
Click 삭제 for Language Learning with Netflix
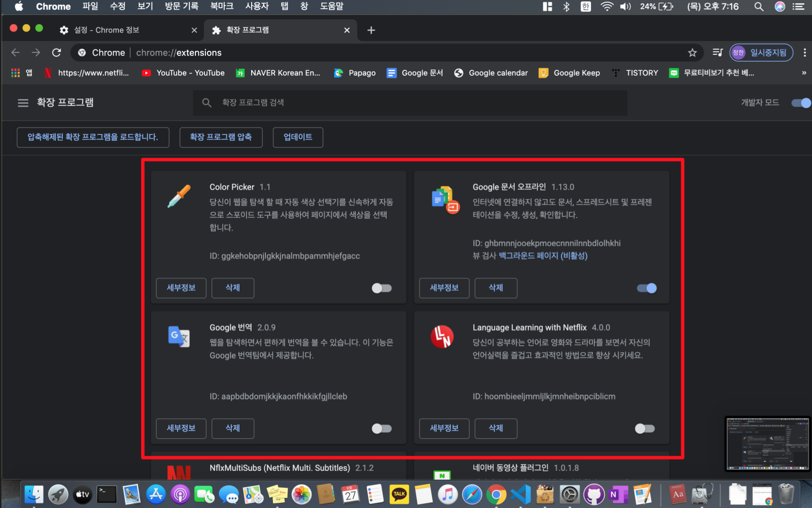496,428
